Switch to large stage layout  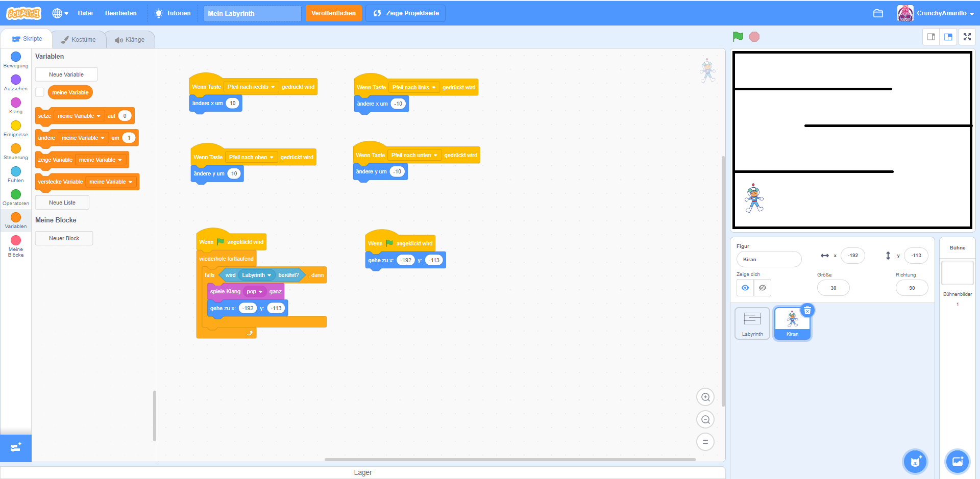click(x=948, y=37)
